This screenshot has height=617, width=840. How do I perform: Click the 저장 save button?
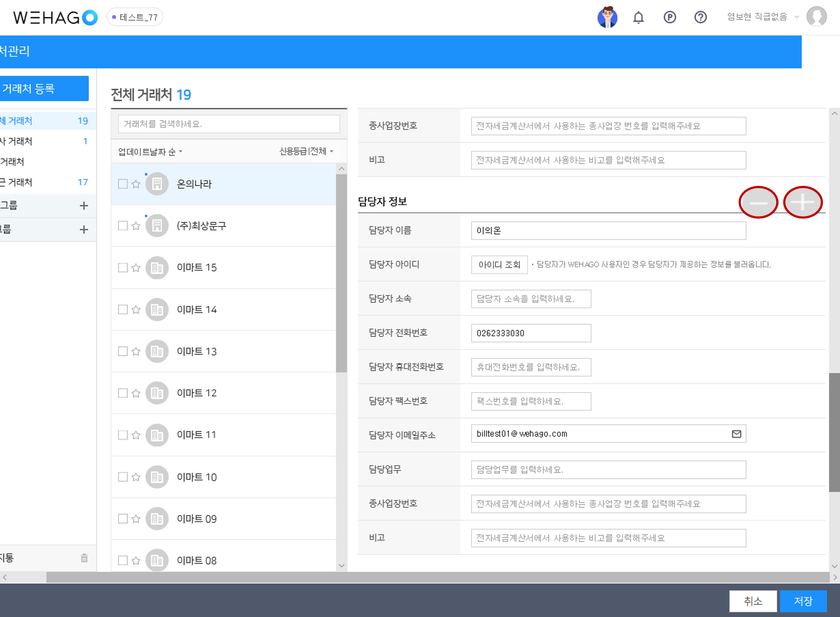click(x=803, y=601)
